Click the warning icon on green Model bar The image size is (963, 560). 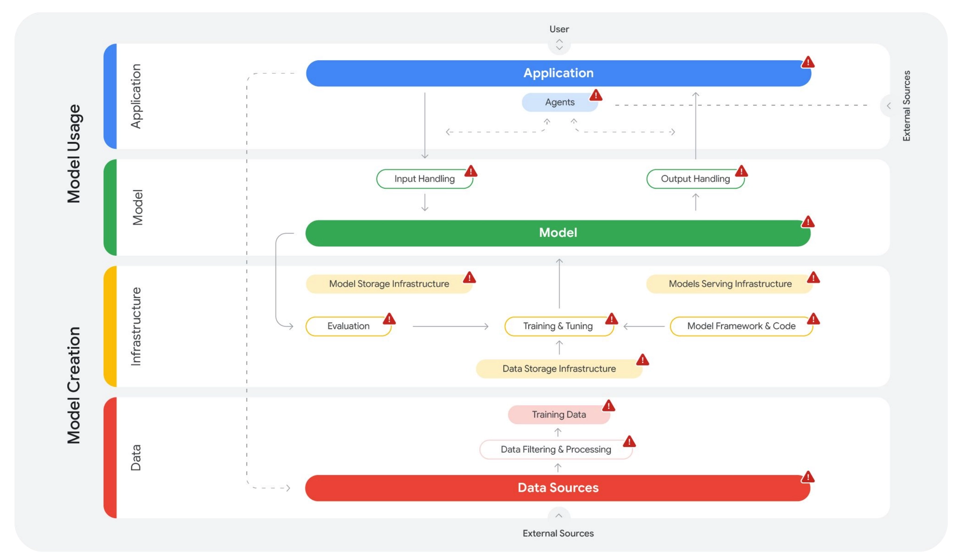pos(808,222)
